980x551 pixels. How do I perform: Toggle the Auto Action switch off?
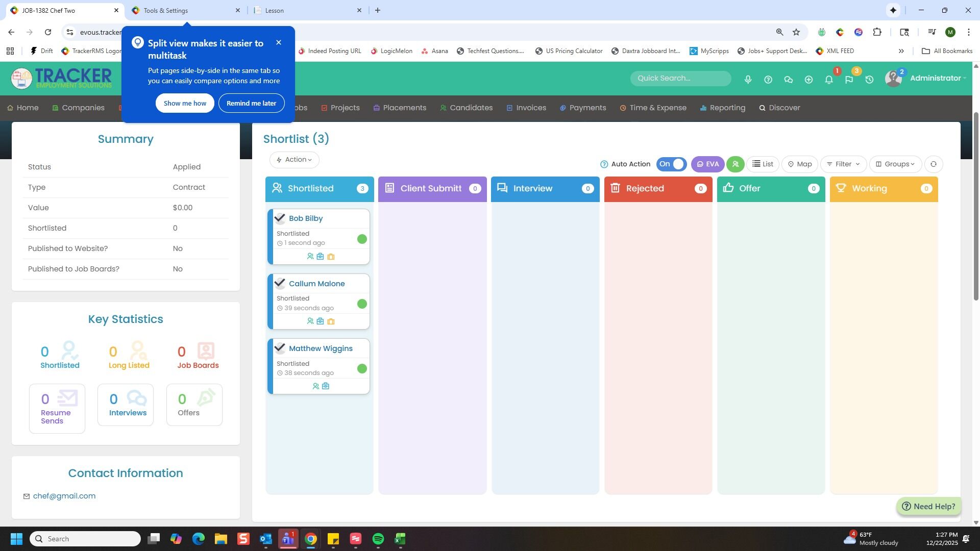pos(671,164)
